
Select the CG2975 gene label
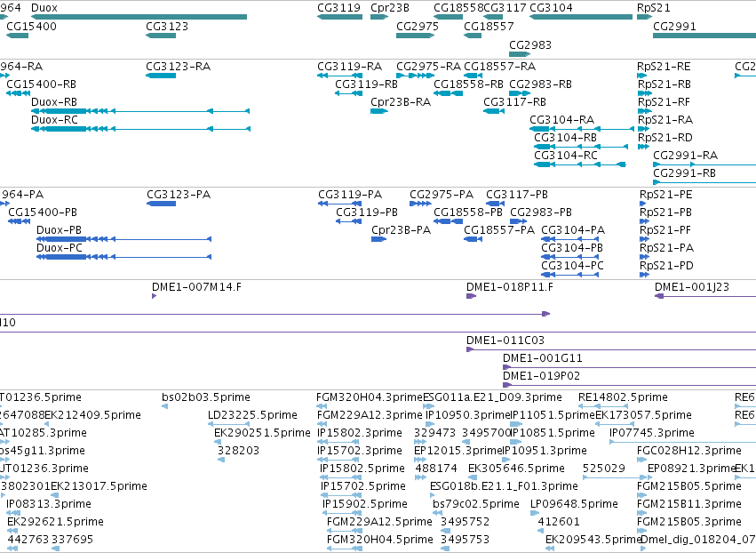(x=418, y=26)
